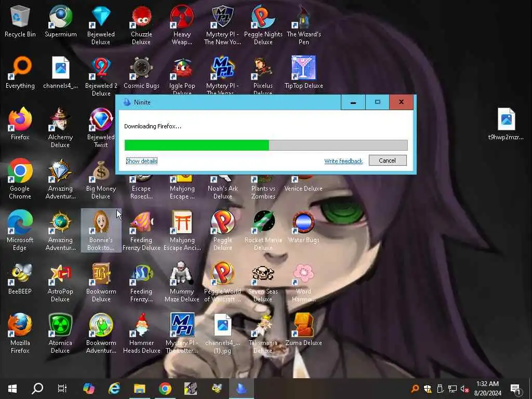Select the t9hwp2mzr image file
The width and height of the screenshot is (532, 399).
pos(506,124)
